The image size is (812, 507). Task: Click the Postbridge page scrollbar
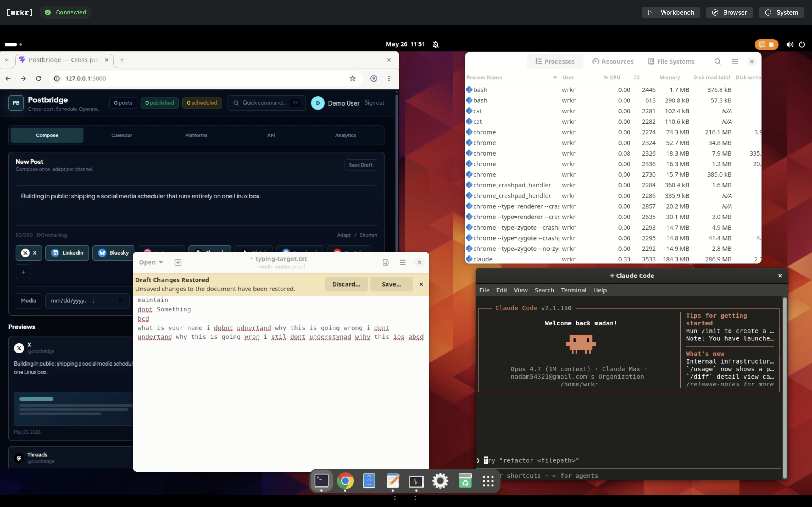pyautogui.click(x=396, y=172)
